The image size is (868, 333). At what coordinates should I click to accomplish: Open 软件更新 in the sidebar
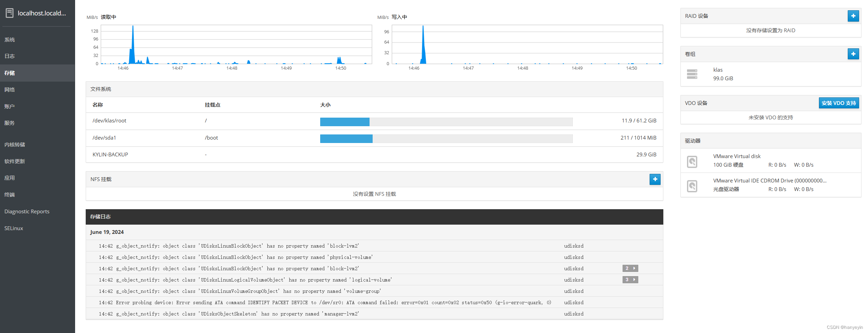click(x=37, y=161)
